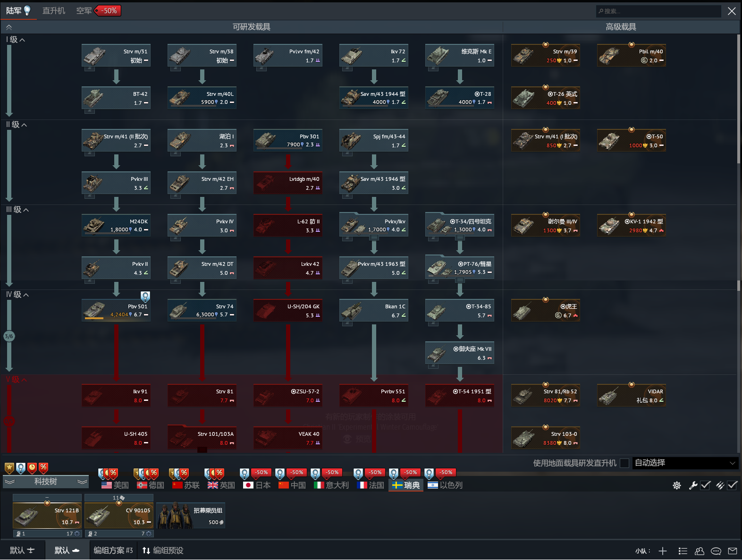
Task: Click the red percent discount icon above 科技树
Action: click(x=43, y=468)
